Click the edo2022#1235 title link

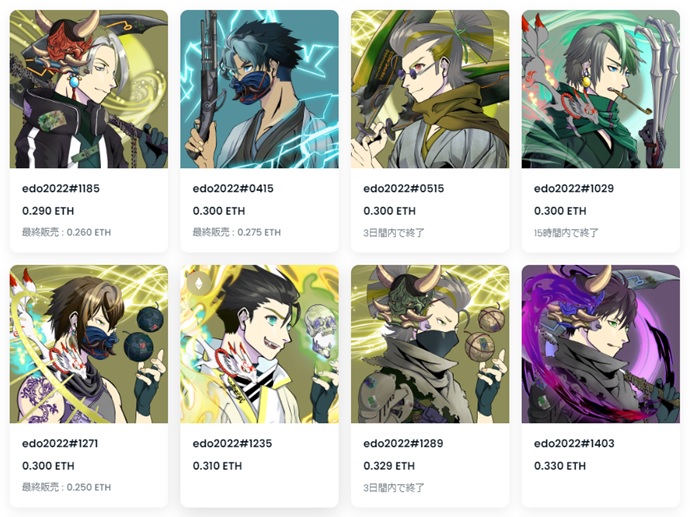(232, 444)
